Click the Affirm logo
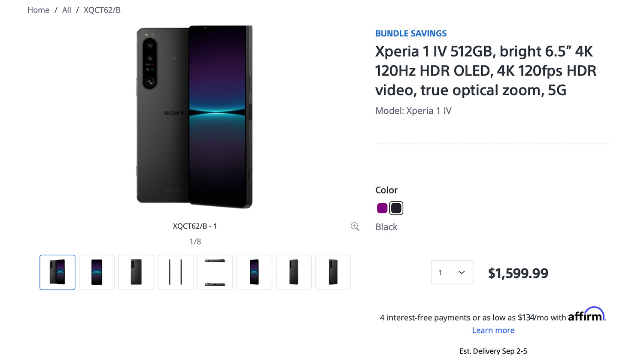The image size is (644, 362). [586, 315]
